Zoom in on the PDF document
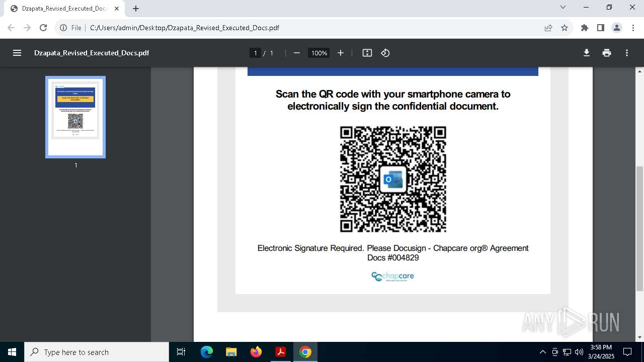 pyautogui.click(x=341, y=53)
